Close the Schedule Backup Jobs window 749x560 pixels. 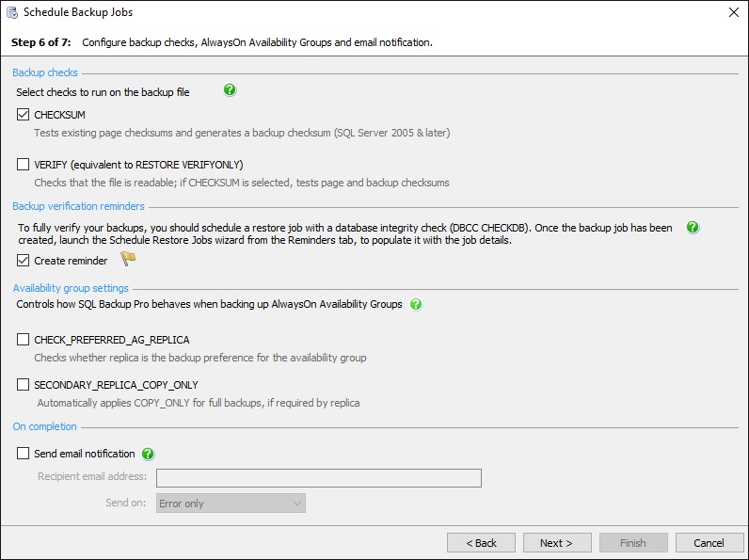pos(734,12)
